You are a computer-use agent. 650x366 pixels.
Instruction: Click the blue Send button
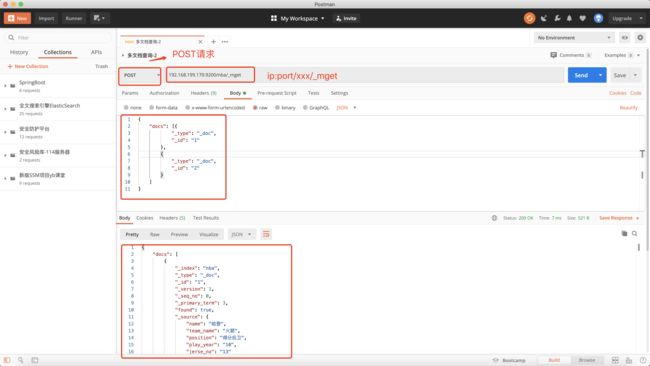pyautogui.click(x=581, y=75)
